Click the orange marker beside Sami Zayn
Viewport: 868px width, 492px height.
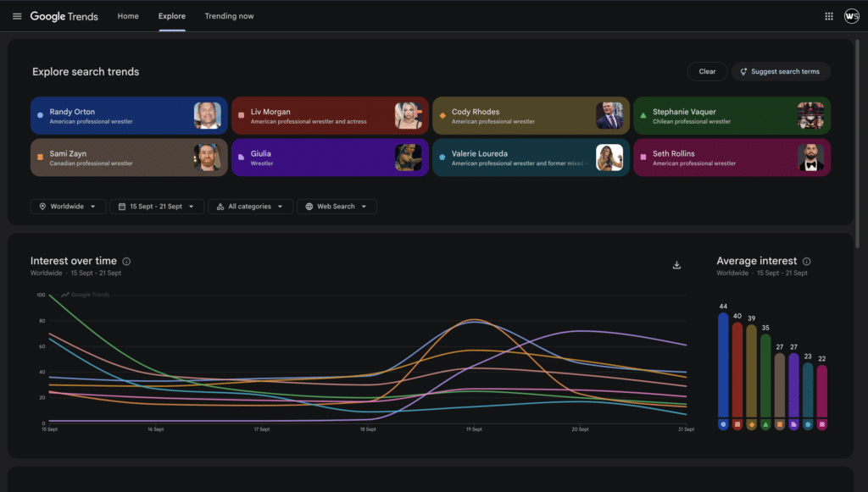click(40, 158)
